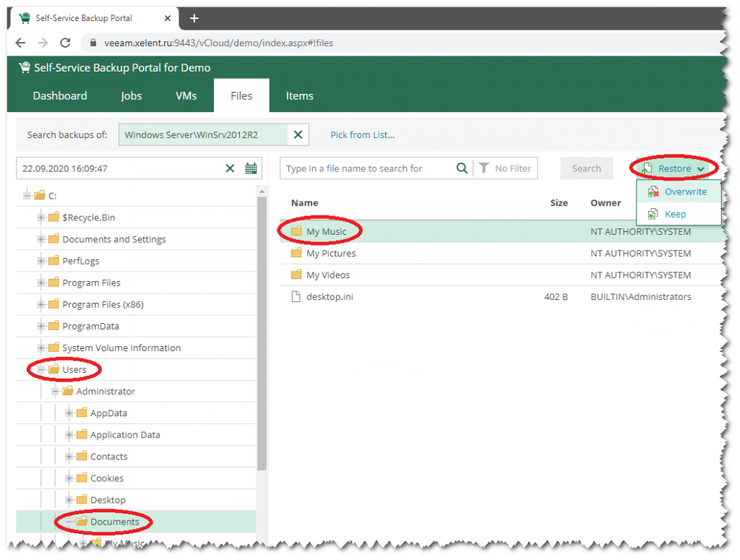Image resolution: width=740 pixels, height=560 pixels.
Task: Click the browser address bar URL
Action: (218, 43)
